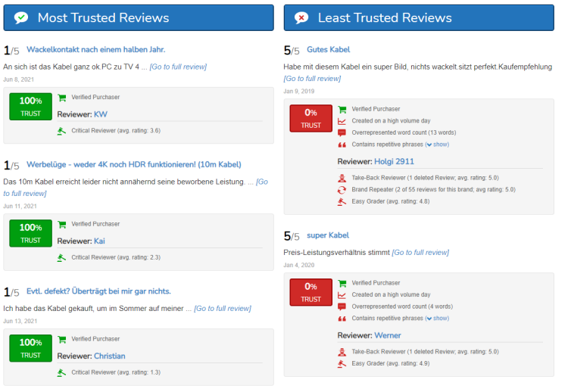Click the high volume day chart icon for Werner
The width and height of the screenshot is (571, 392).
tap(342, 295)
